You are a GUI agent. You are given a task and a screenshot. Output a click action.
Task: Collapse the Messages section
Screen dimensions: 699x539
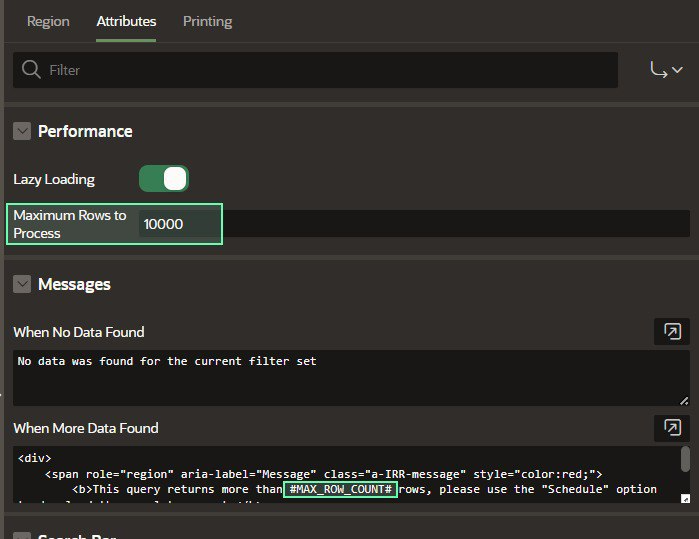tap(22, 284)
